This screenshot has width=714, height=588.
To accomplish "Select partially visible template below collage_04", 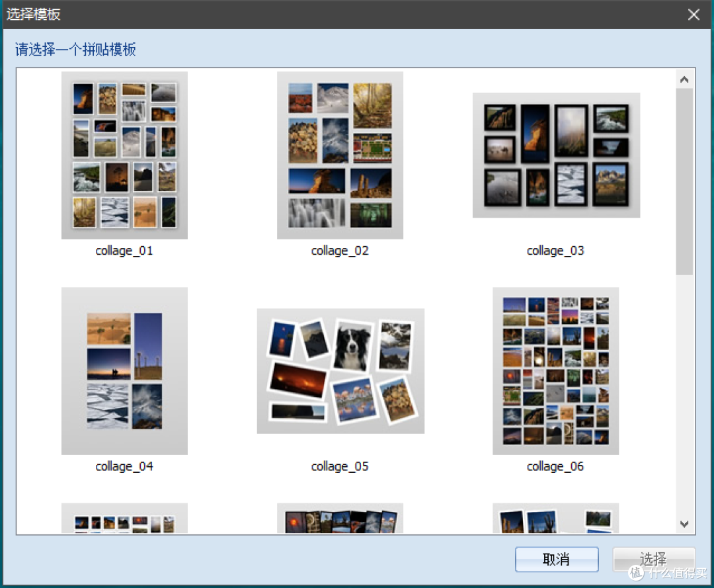I will tap(124, 519).
